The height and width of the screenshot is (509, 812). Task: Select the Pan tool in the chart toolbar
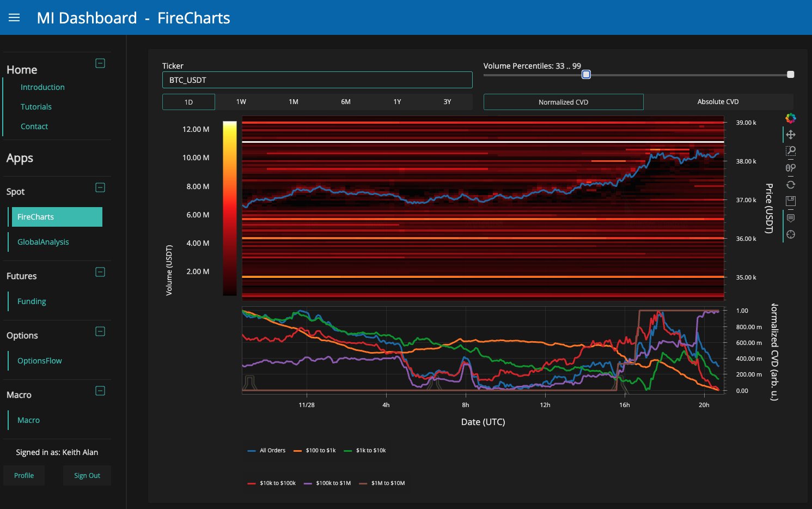791,135
